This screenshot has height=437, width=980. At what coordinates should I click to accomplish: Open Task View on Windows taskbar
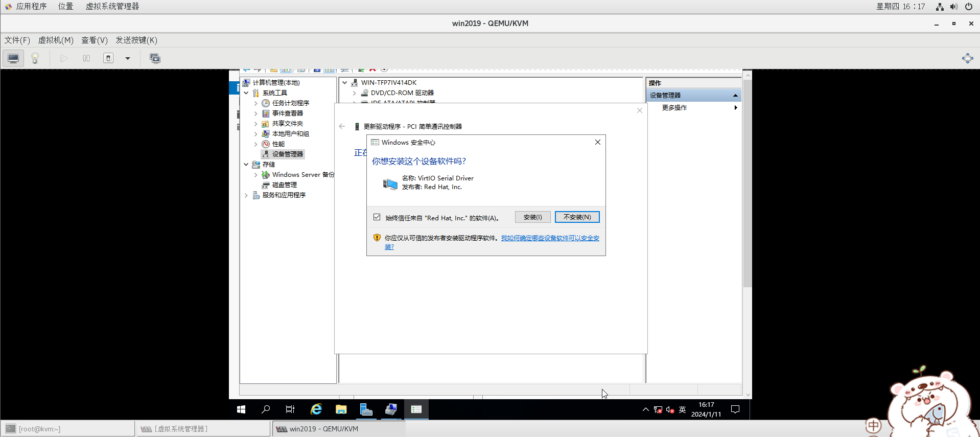tap(290, 409)
